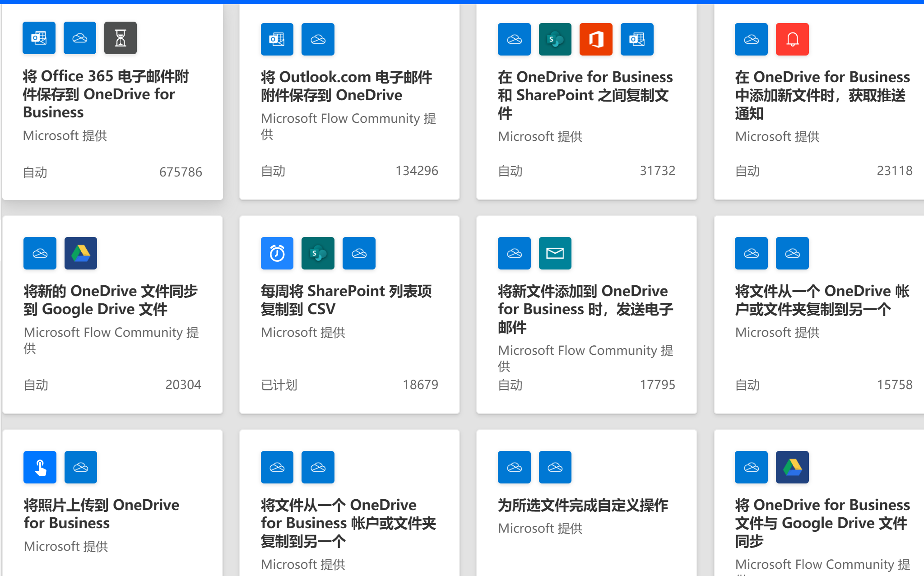This screenshot has width=924, height=576.
Task: Click the 已计划 label on SharePoint CSV card
Action: click(x=279, y=385)
